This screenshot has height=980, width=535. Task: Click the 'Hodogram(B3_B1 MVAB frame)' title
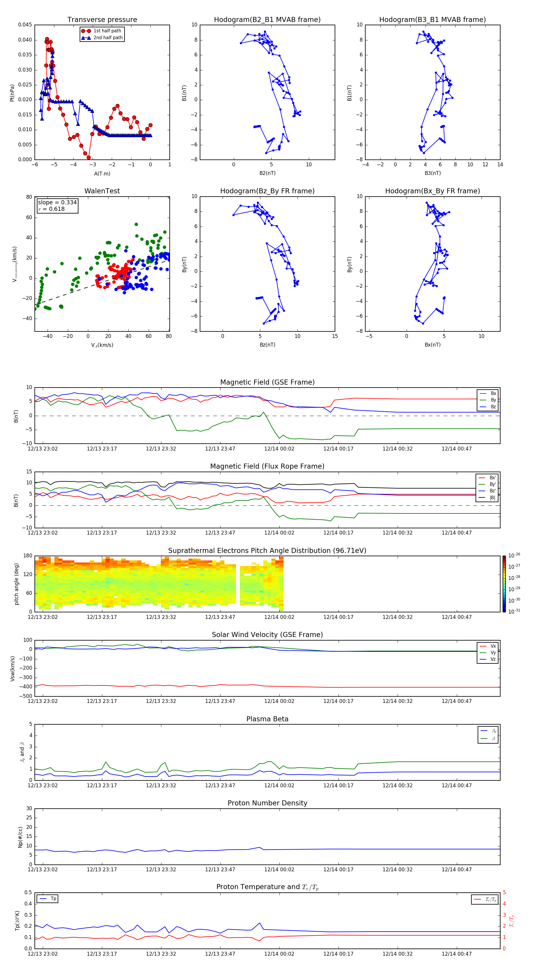click(432, 20)
